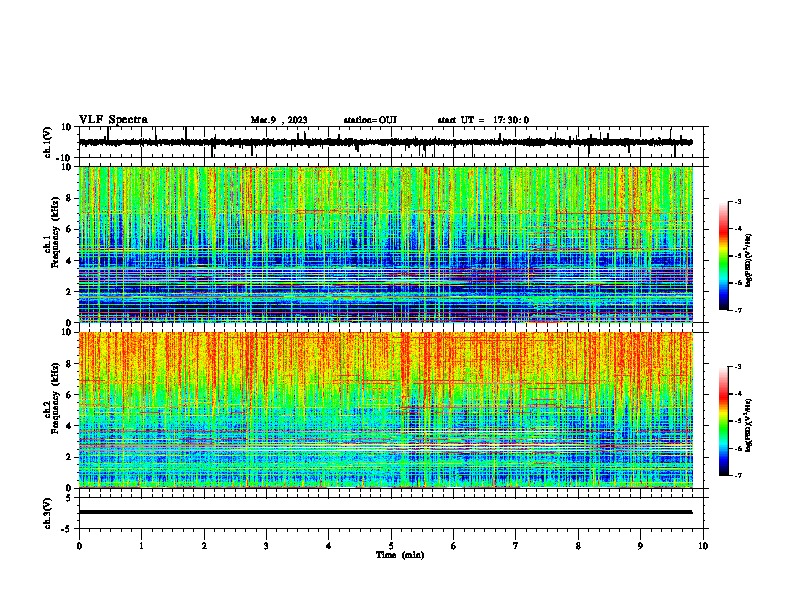
Task: Click time-axis tick label "4"
Action: [329, 546]
